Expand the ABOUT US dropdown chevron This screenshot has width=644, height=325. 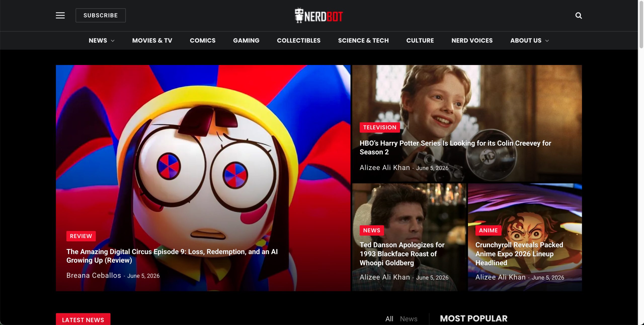[x=547, y=41]
